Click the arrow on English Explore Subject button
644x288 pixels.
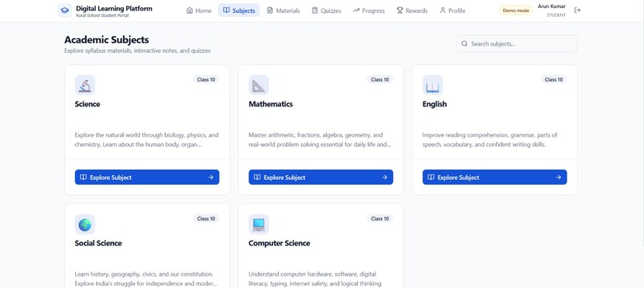coord(559,178)
